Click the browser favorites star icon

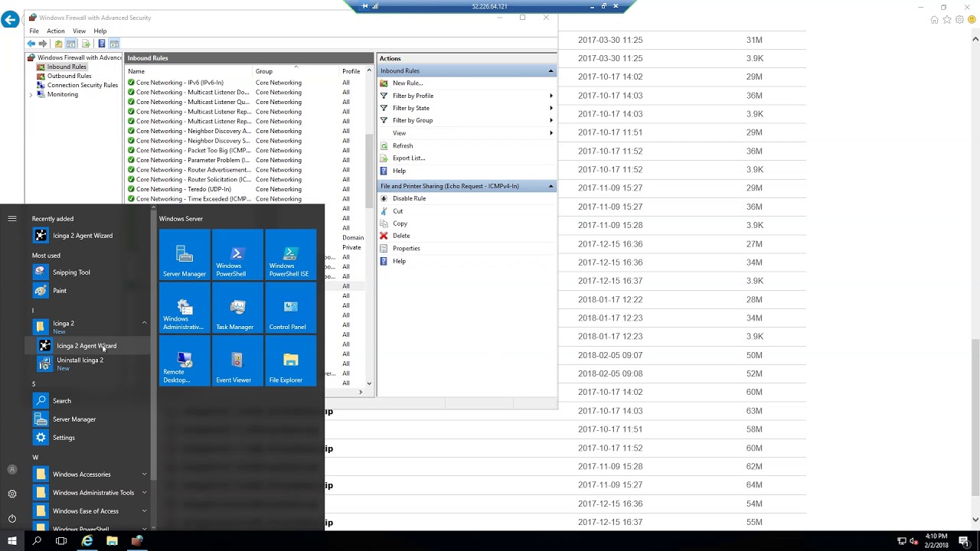tap(947, 20)
